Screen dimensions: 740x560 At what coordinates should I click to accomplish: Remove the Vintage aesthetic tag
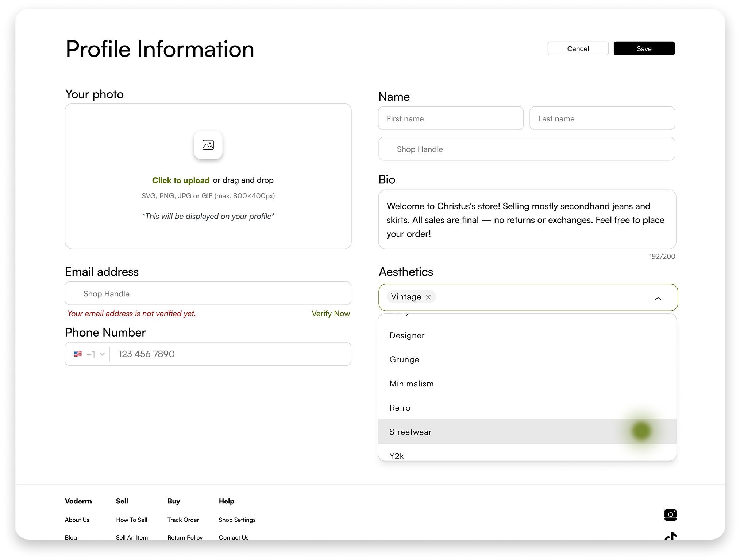click(428, 297)
